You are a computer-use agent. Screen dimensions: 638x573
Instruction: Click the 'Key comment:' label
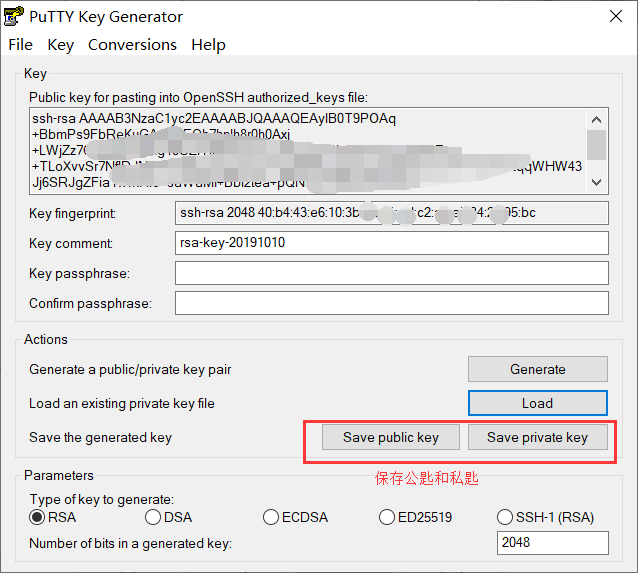(71, 243)
